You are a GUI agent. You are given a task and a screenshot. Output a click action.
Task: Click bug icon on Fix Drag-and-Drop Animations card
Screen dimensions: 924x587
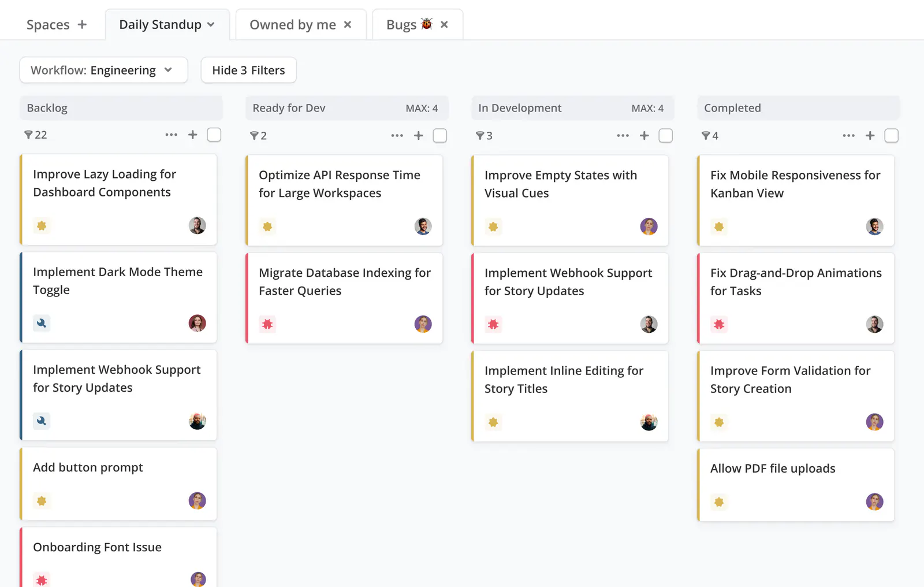(x=719, y=324)
